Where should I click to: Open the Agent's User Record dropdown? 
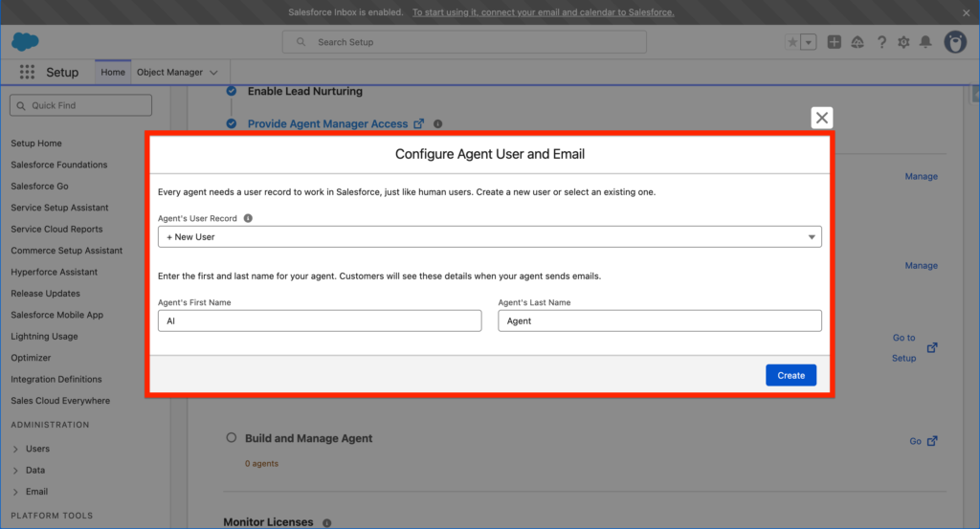[489, 236]
